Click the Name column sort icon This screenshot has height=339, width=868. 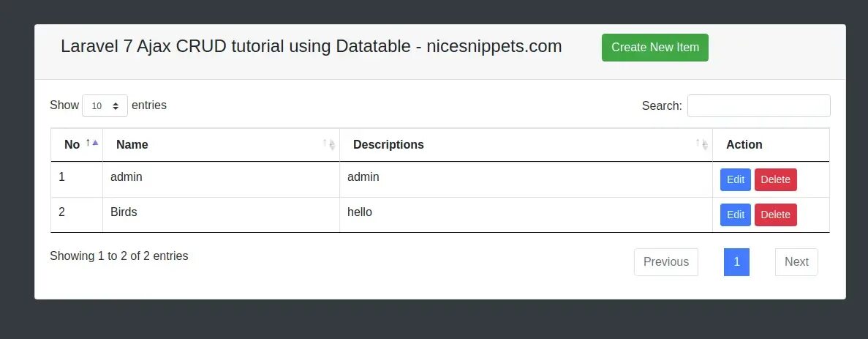click(329, 144)
